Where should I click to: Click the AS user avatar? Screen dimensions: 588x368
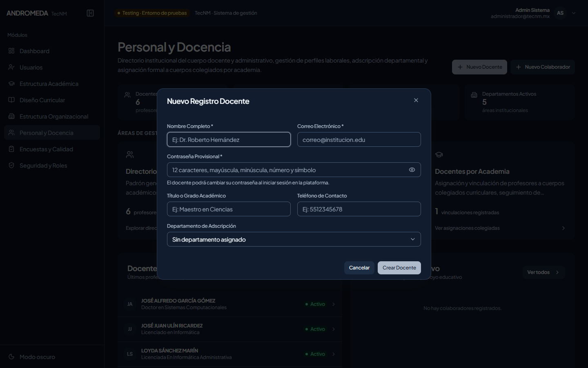[560, 13]
